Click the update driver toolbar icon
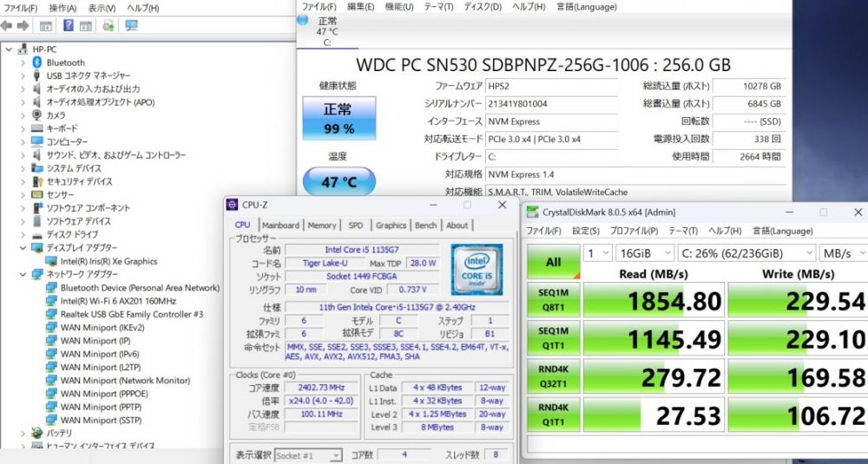Viewport: 868px width, 464px height. [x=108, y=25]
